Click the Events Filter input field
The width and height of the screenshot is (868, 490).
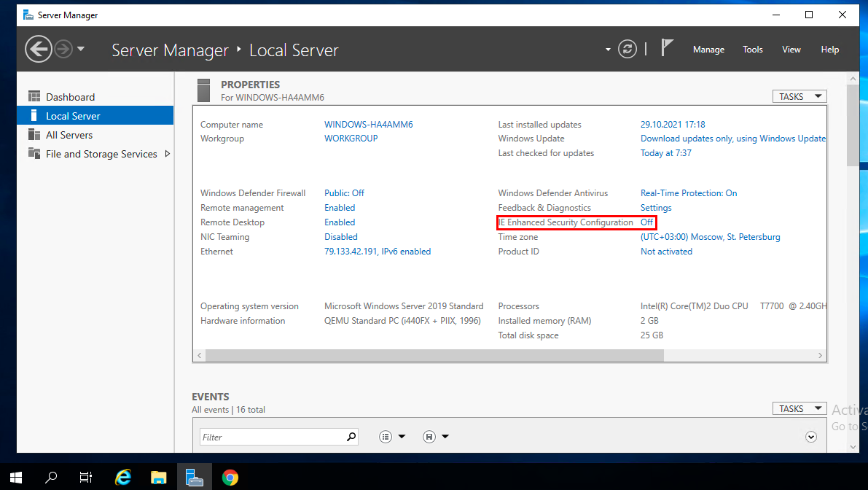click(272, 437)
